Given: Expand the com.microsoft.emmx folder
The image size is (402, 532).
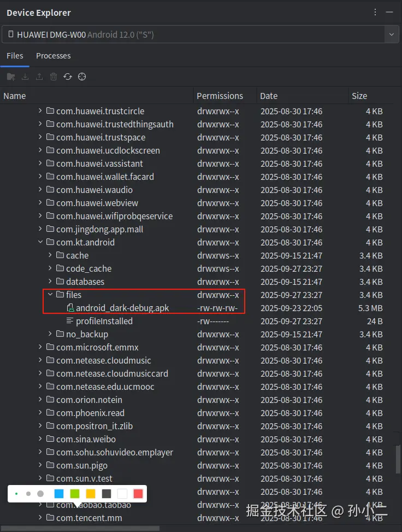Looking at the screenshot, I should coord(40,347).
